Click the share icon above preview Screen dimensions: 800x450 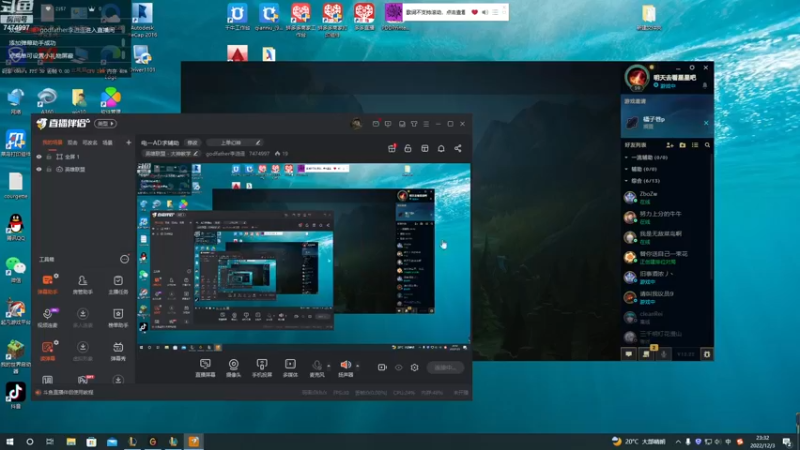458,148
